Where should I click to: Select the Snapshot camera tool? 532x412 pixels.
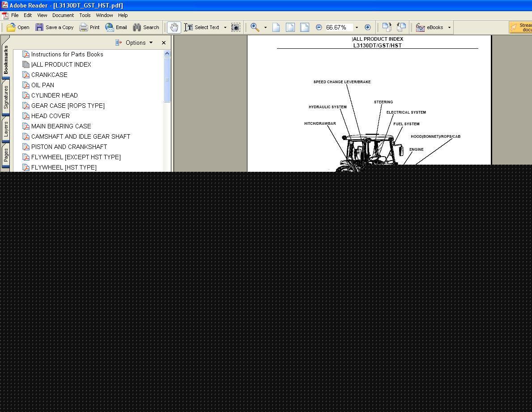[235, 27]
